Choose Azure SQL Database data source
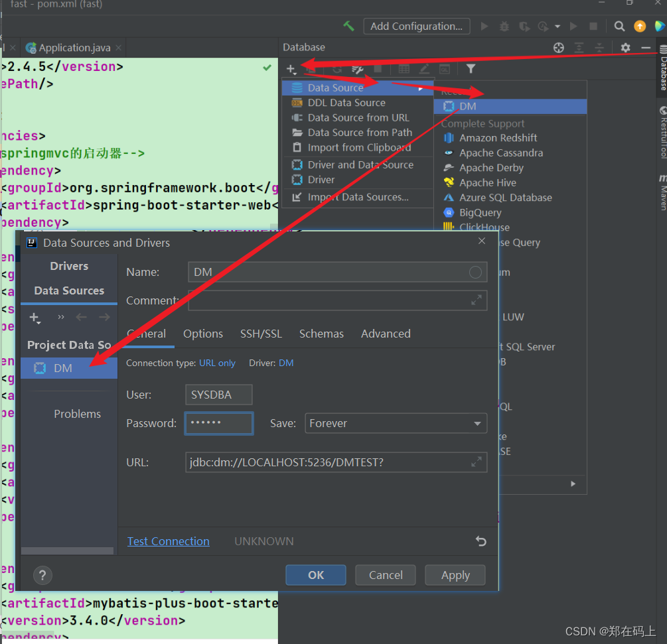Screen dimensions: 667x644 click(510, 198)
